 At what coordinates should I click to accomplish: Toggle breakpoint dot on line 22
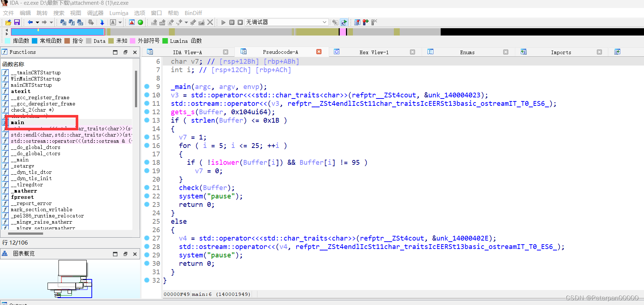[x=147, y=196]
